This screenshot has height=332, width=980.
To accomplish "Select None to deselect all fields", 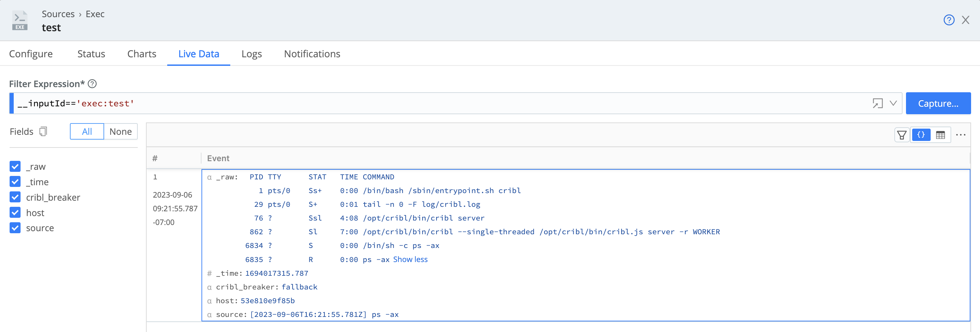I will [x=120, y=131].
